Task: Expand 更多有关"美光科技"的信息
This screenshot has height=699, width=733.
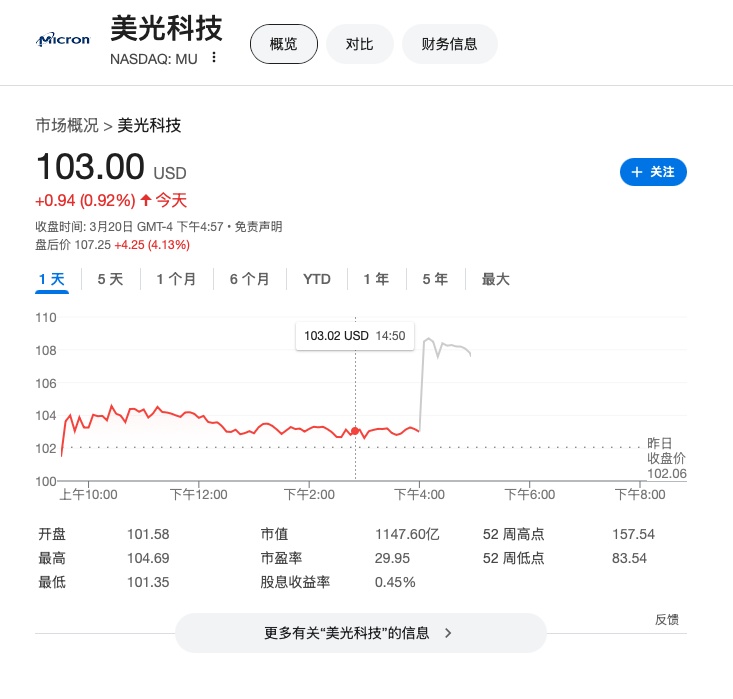Action: [x=360, y=633]
